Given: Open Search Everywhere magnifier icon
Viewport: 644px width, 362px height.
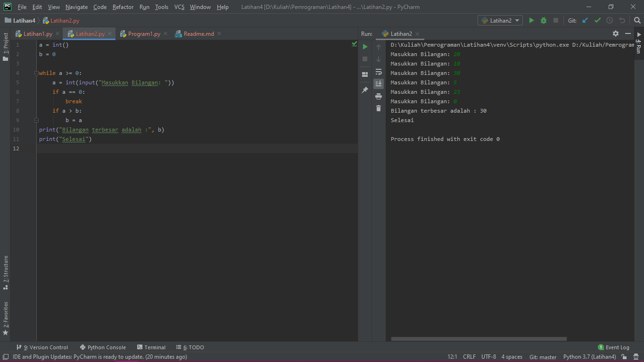Looking at the screenshot, I should point(637,20).
